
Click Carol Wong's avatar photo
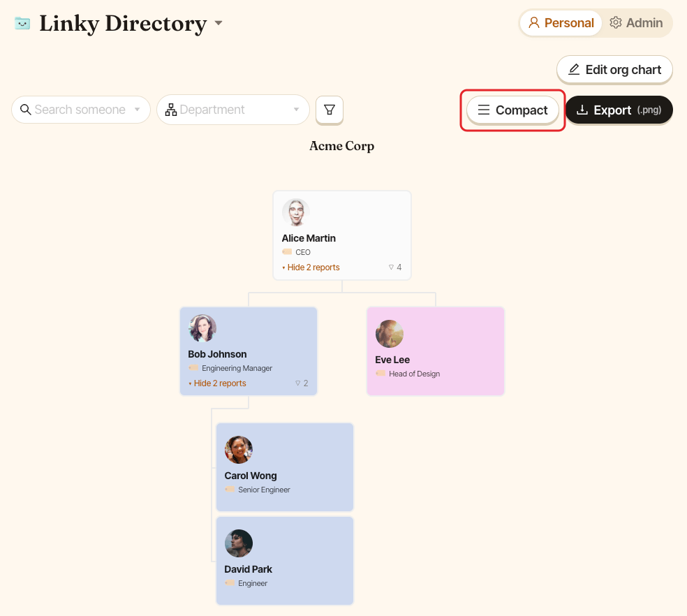[x=239, y=449]
